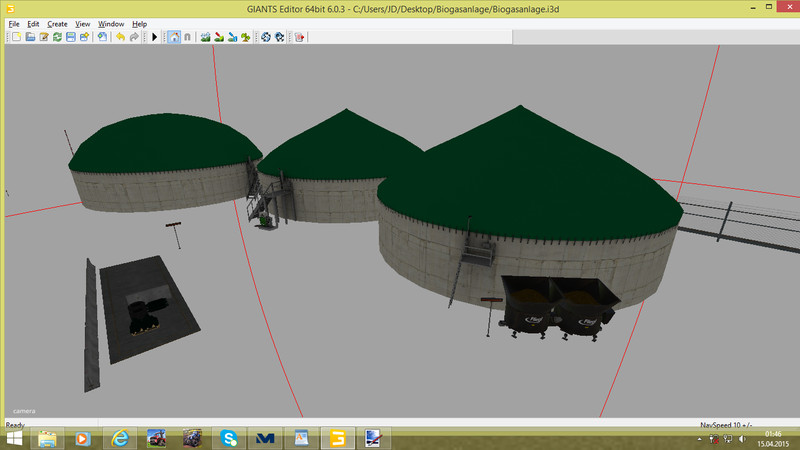Screen dimensions: 800x450
Task: Toggle the house-shaped toolbar button
Action: coord(174,37)
